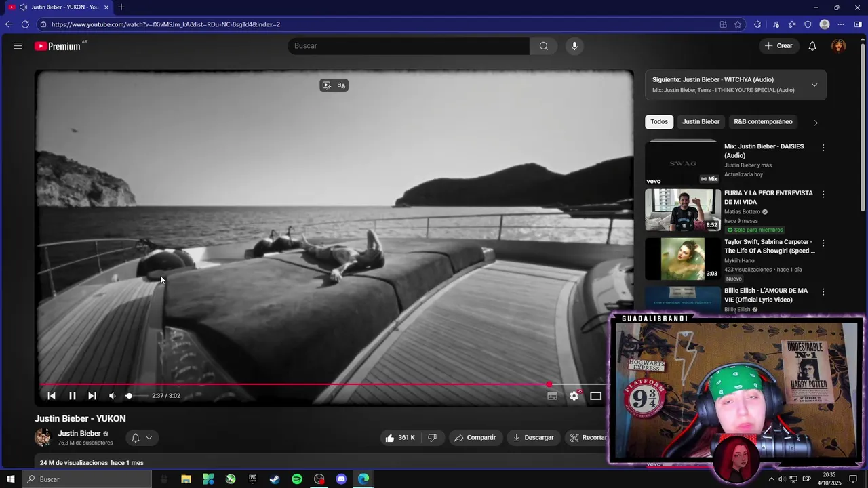Screen dimensions: 868x488
Task: Go back in browser history
Action: [x=9, y=24]
